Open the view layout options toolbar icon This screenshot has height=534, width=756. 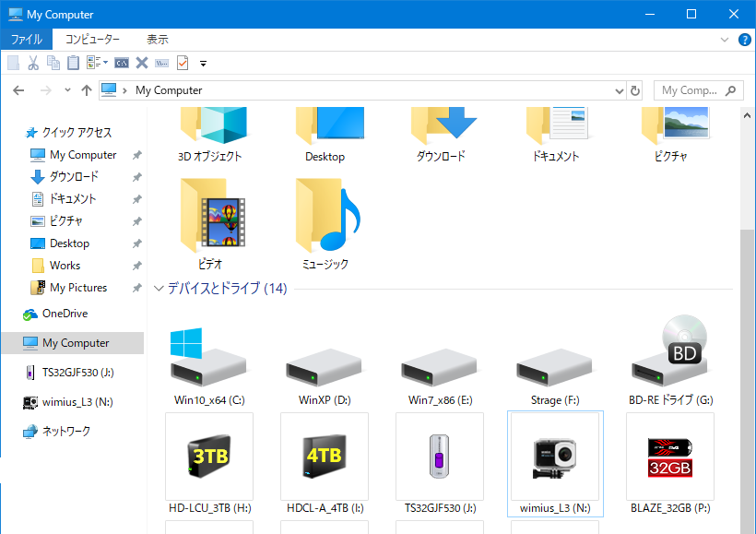coord(97,63)
